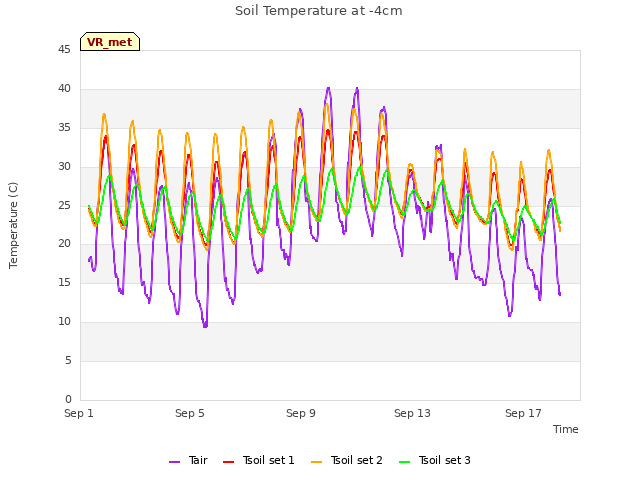
Task: Click the 40 y-axis tick label
Action: [64, 89]
